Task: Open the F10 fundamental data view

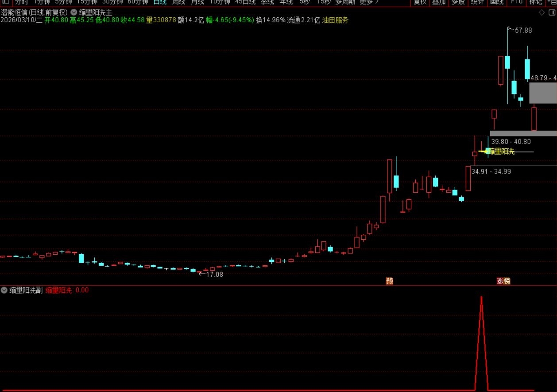Action: 516,2
